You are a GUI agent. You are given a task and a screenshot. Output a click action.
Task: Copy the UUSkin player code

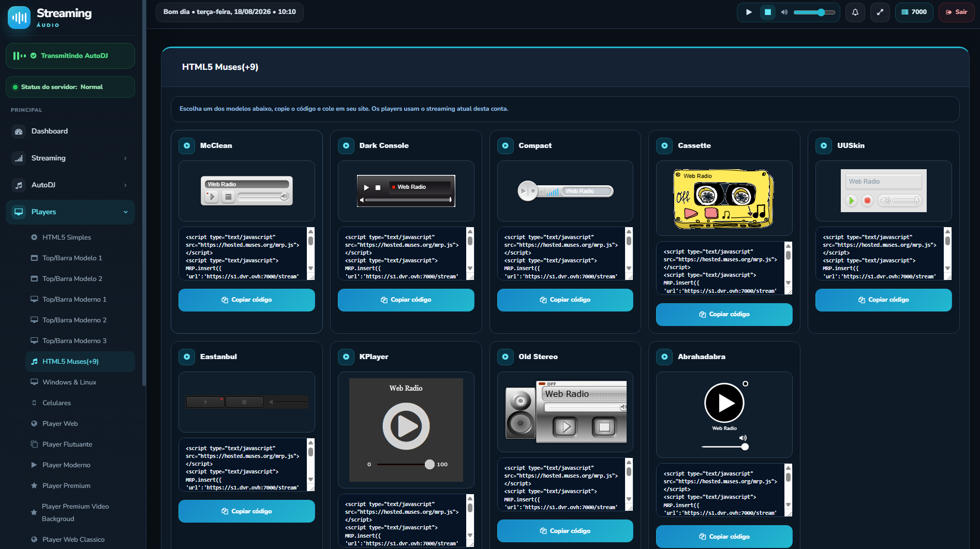884,300
